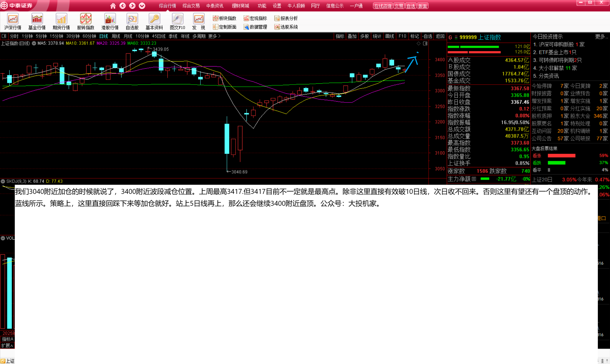Click the 交易 button in title bar
The width and height of the screenshot is (610, 364).
[x=399, y=6]
